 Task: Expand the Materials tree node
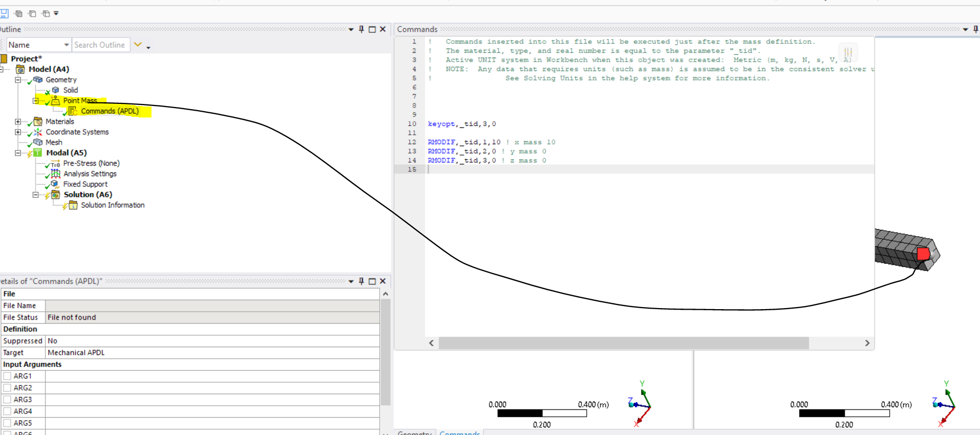point(18,122)
